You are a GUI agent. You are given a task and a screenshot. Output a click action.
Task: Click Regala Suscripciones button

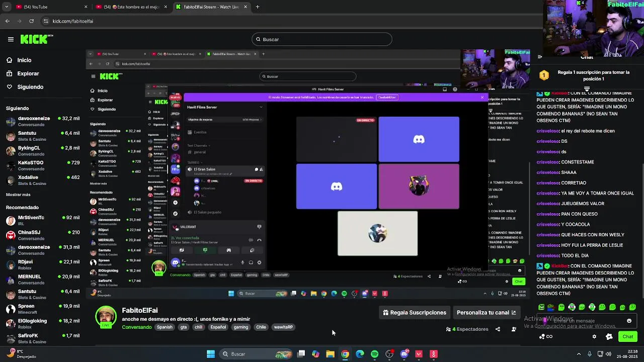414,313
